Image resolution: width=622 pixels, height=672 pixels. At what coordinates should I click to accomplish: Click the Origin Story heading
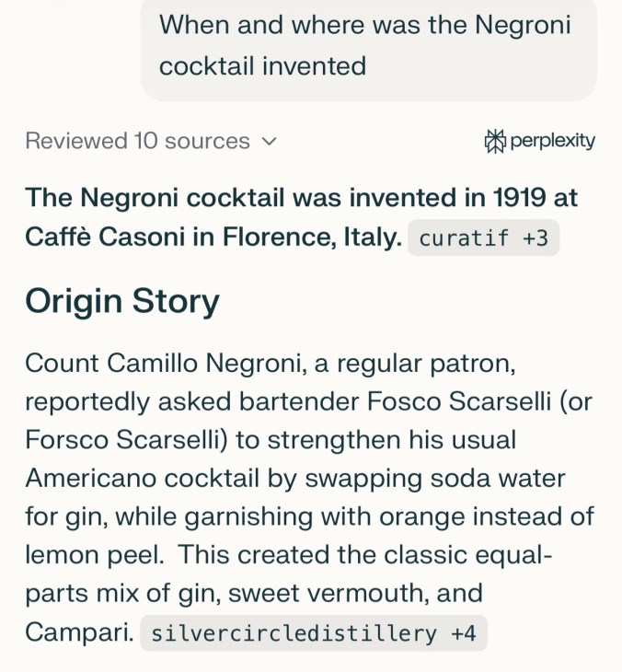coord(122,301)
